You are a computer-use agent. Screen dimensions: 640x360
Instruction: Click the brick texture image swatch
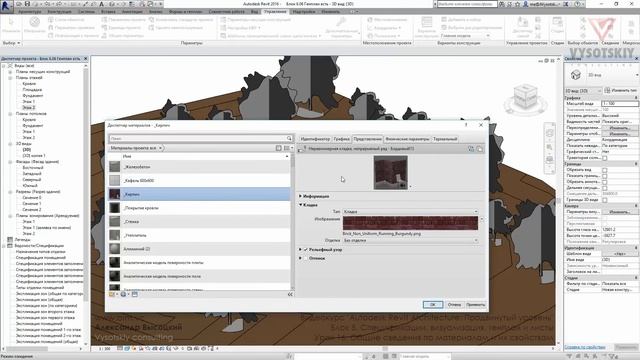click(x=410, y=223)
